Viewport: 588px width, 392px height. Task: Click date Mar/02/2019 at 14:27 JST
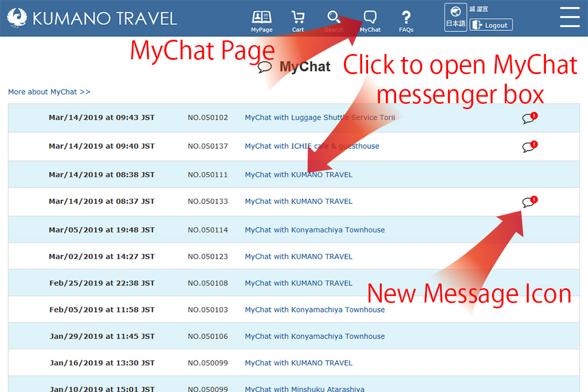[101, 257]
